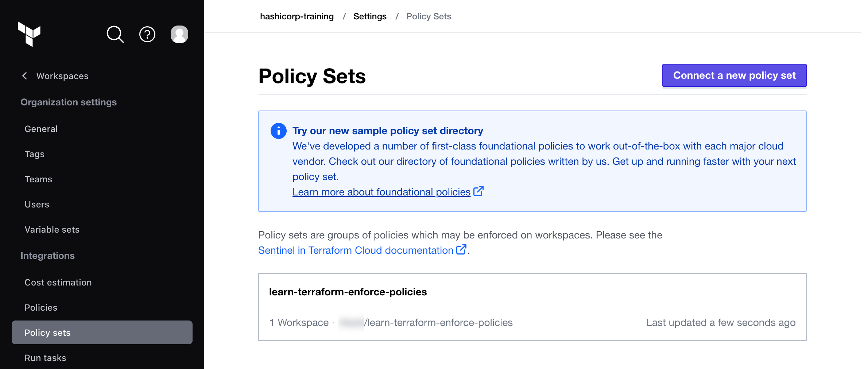Click the Terraform logo icon
Image resolution: width=868 pixels, height=369 pixels.
(30, 34)
